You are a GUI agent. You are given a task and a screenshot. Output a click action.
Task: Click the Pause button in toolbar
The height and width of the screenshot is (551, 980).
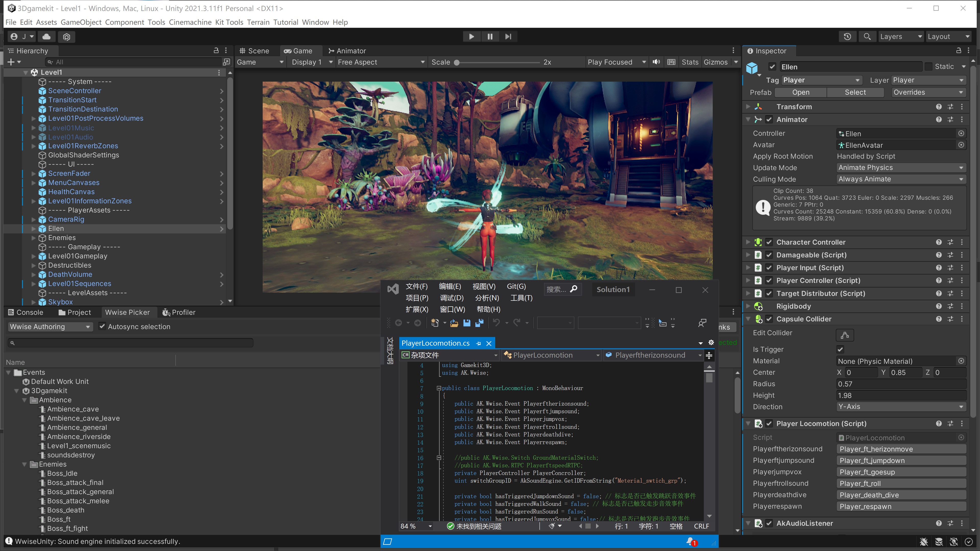(490, 36)
